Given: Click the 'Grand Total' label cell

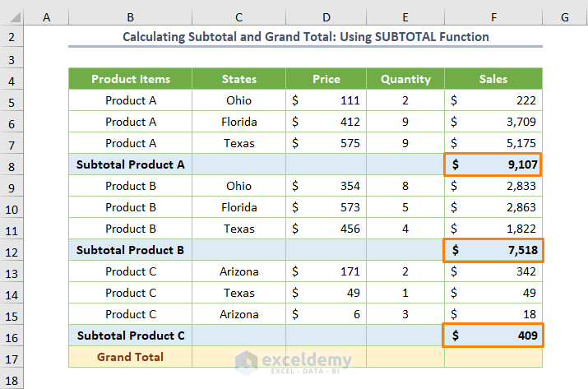Looking at the screenshot, I should tap(130, 357).
